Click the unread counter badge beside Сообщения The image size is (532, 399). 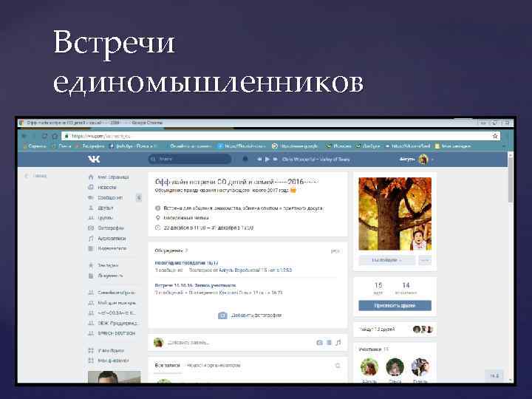[x=139, y=197]
